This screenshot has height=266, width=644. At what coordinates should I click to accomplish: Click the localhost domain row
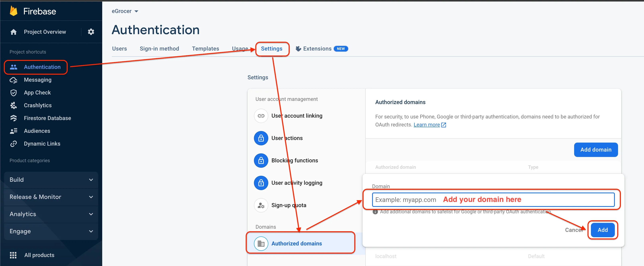click(493, 256)
